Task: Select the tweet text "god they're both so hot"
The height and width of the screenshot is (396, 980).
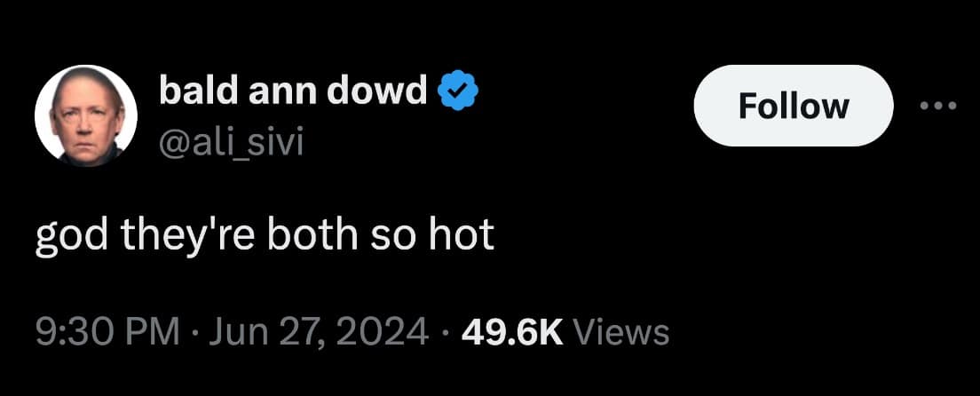Action: (265, 238)
